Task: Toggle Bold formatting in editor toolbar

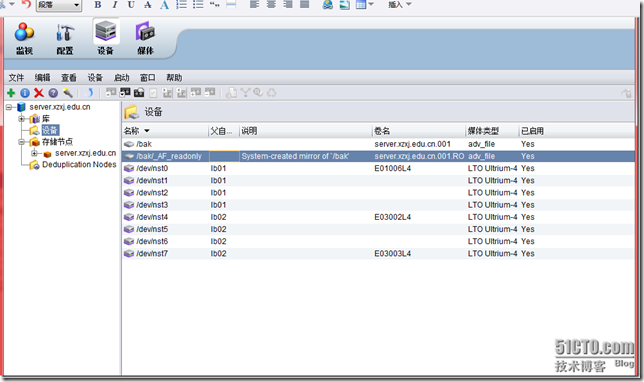Action: pyautogui.click(x=98, y=5)
